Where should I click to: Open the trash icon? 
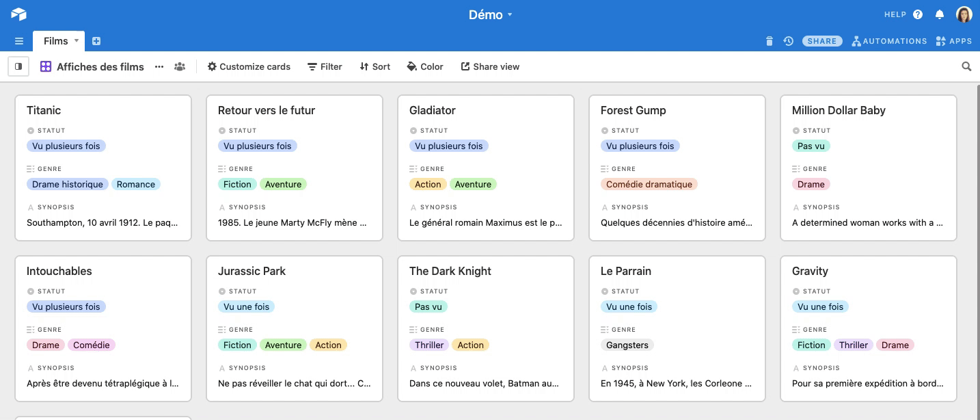pos(770,41)
